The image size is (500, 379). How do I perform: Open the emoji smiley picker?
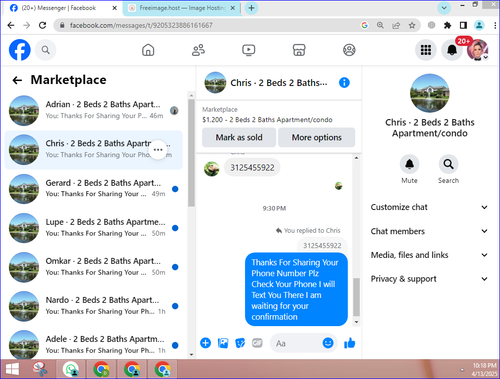point(328,343)
